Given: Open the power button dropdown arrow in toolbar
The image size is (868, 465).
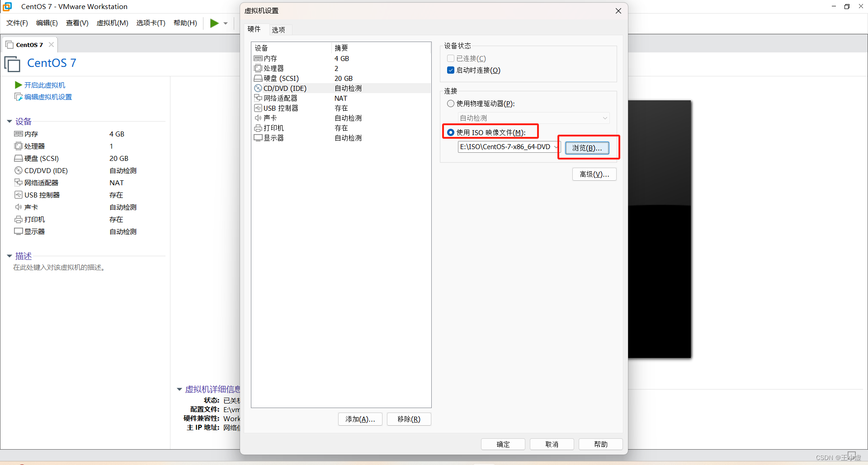Looking at the screenshot, I should coord(226,23).
